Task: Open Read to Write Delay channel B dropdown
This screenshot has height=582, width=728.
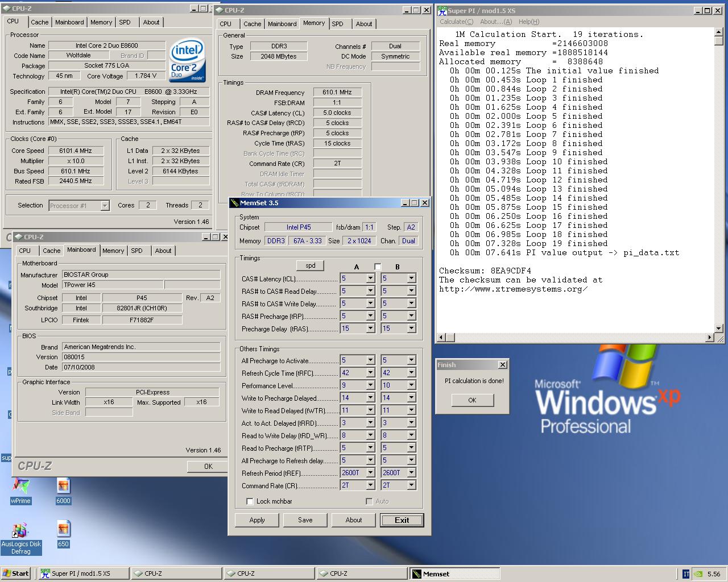Action: pos(411,435)
